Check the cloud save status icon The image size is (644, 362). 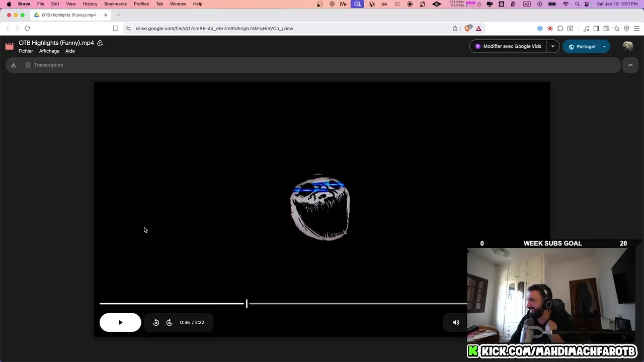point(100,43)
